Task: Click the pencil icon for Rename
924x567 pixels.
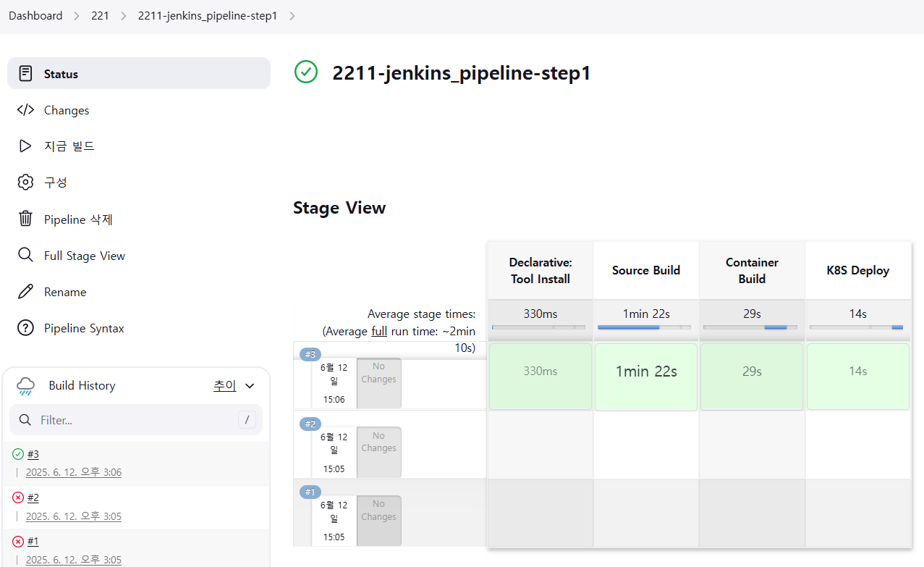Action: (x=25, y=292)
